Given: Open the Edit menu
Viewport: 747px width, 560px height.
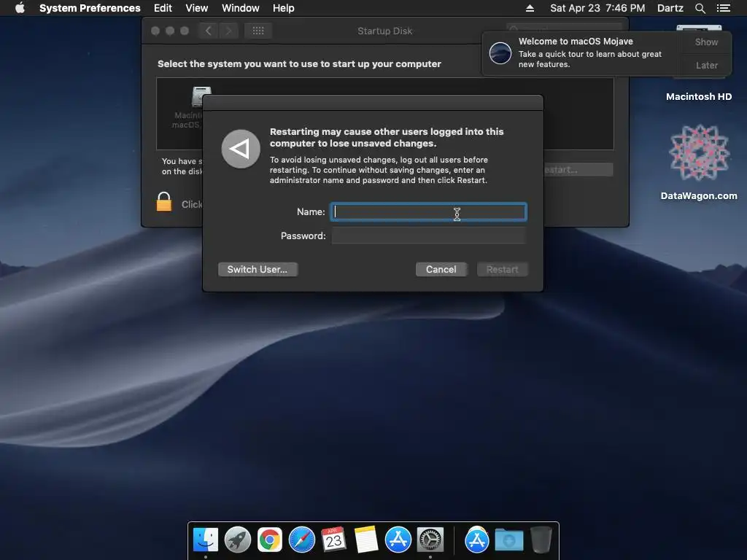Looking at the screenshot, I should (163, 8).
